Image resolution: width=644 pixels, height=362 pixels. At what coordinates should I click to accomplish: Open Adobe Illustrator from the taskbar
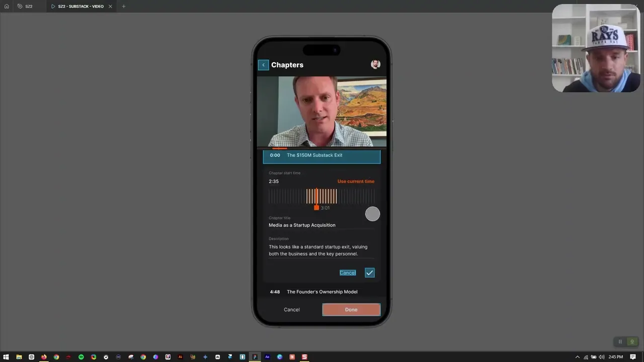click(180, 357)
